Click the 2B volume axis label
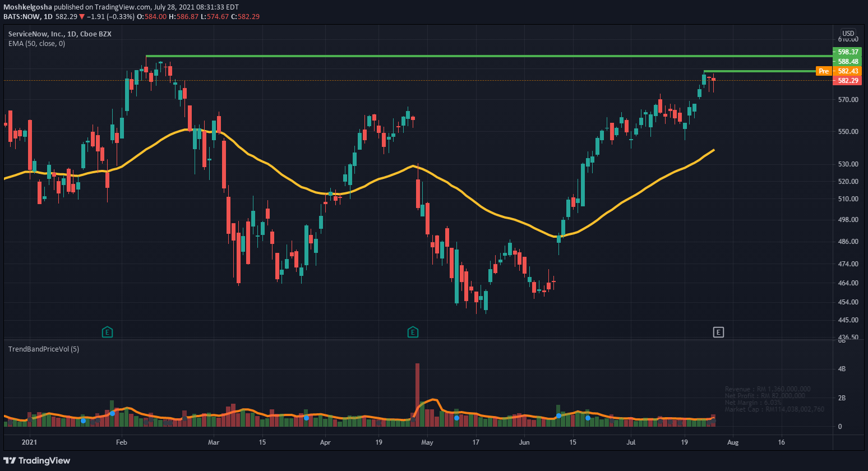Viewport: 868px width, 471px height. tap(842, 398)
